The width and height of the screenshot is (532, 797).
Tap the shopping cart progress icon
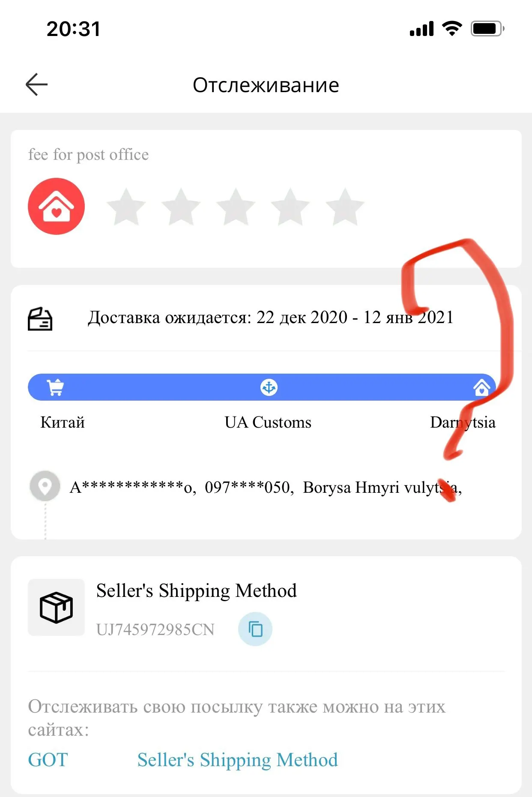click(x=55, y=387)
